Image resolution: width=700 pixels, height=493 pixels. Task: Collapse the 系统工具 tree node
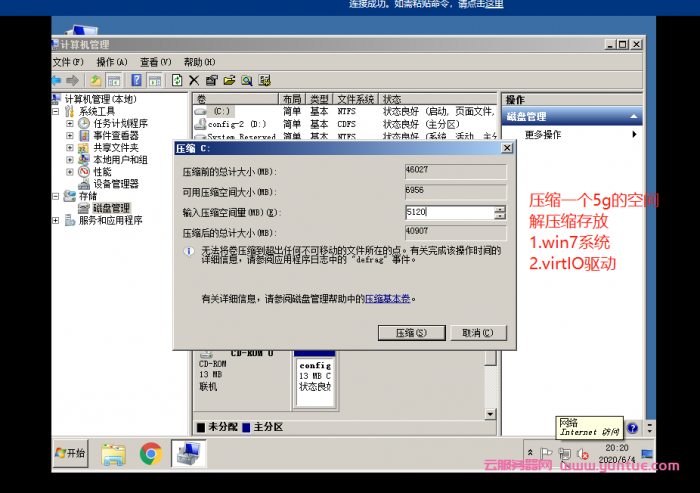click(x=58, y=112)
